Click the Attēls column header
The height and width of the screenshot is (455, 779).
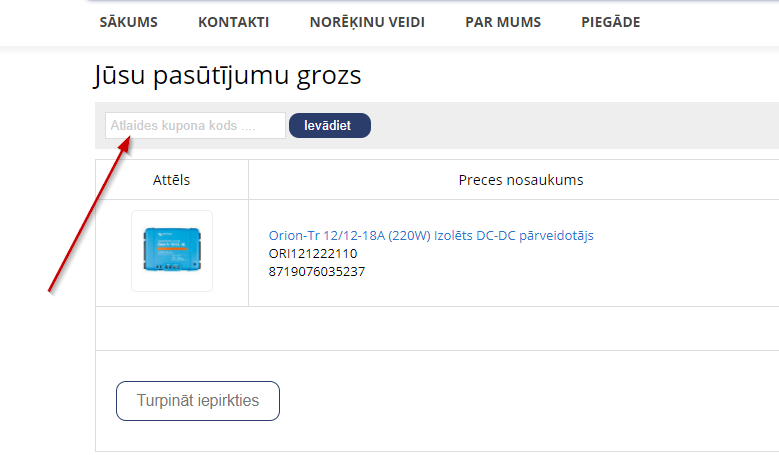point(172,180)
